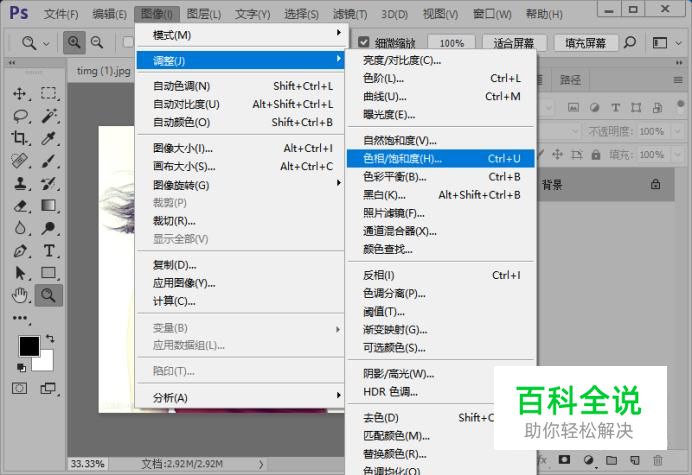Screen dimensions: 692x475
Task: Choose 图像大小(I)... menu item
Action: 242,148
